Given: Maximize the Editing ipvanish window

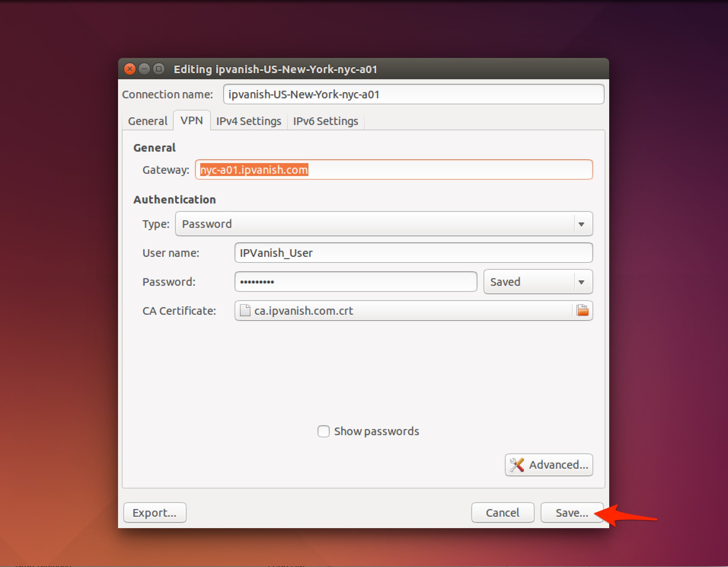Looking at the screenshot, I should (x=159, y=69).
